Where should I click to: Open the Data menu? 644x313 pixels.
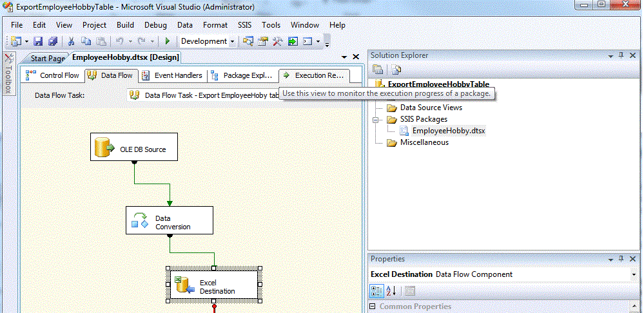[x=185, y=25]
